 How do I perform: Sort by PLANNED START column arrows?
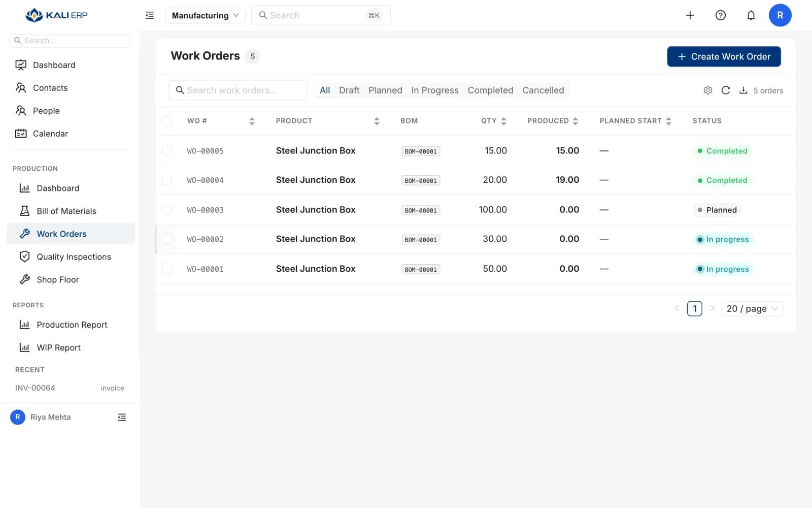click(668, 121)
